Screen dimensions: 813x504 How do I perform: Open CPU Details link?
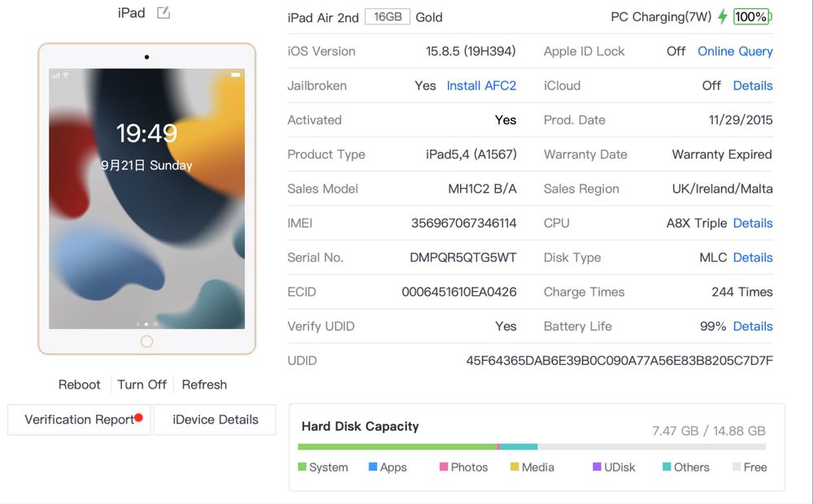tap(752, 223)
